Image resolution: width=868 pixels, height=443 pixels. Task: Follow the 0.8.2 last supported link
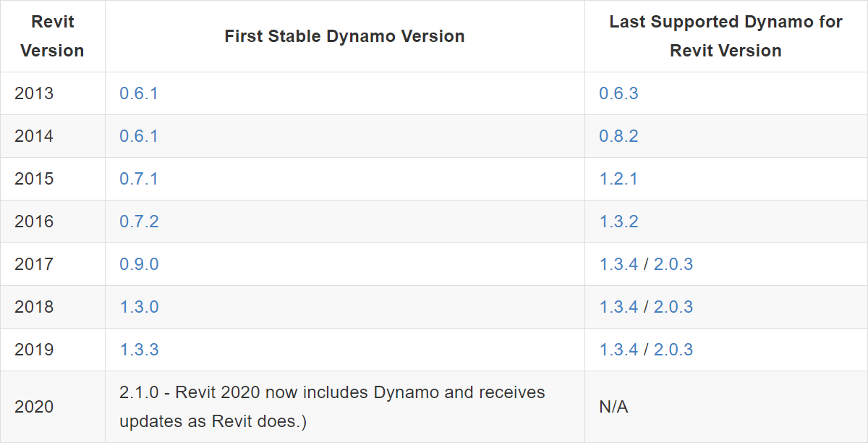point(618,136)
